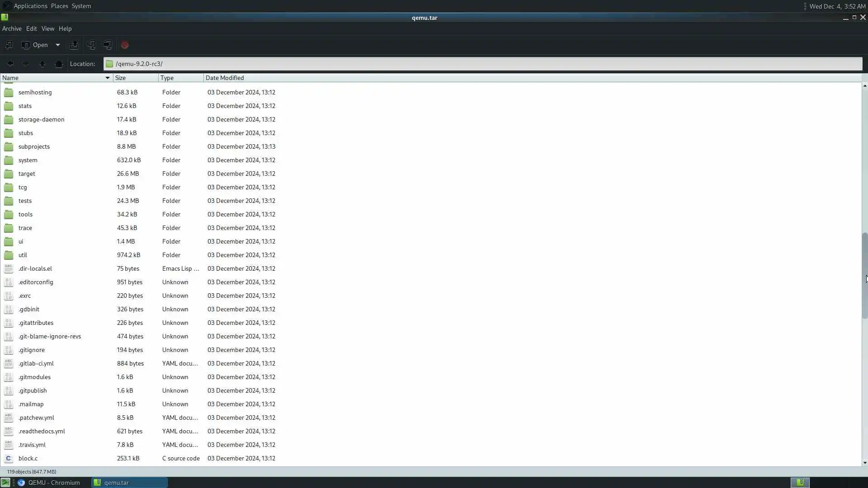The height and width of the screenshot is (488, 868).
Task: Open the Archive menu
Action: (x=12, y=28)
